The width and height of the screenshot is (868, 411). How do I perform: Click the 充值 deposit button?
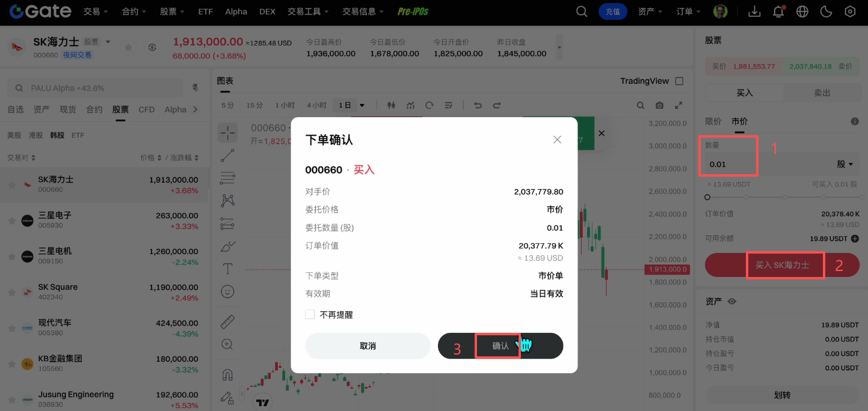click(613, 11)
